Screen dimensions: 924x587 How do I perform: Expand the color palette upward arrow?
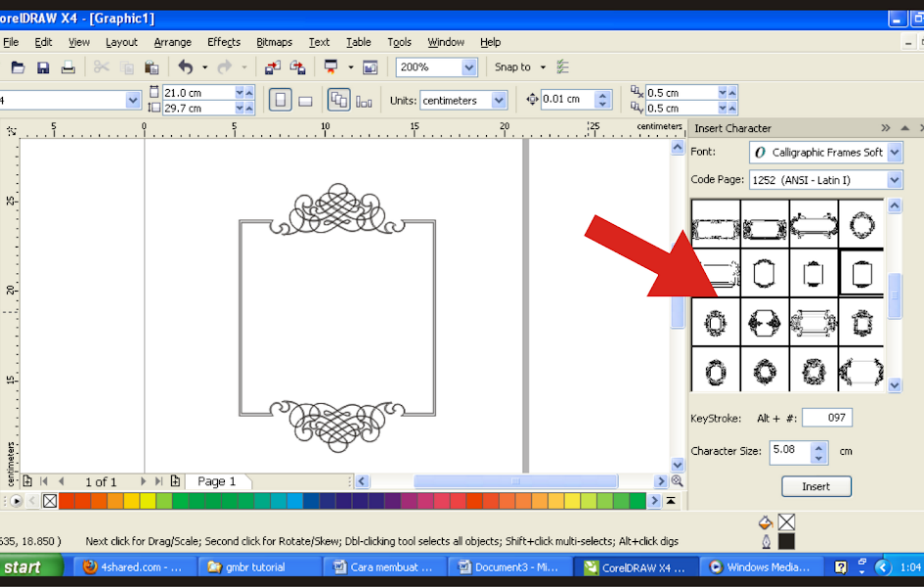pyautogui.click(x=671, y=501)
